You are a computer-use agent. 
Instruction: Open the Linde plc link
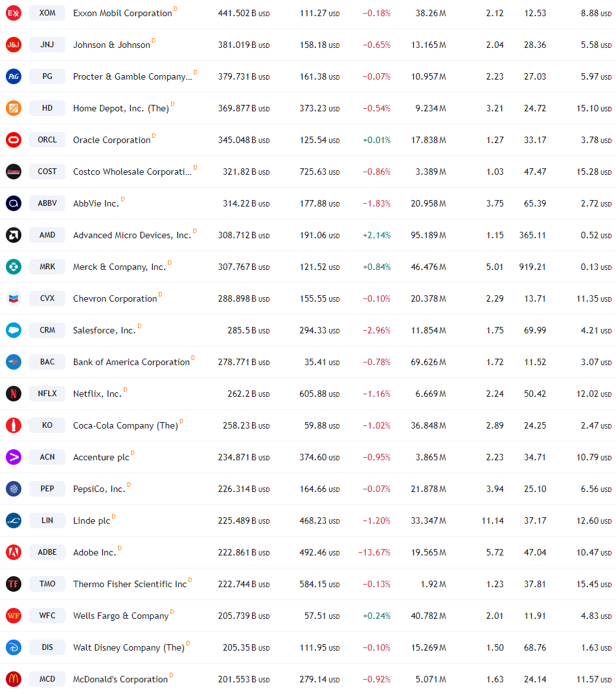click(x=92, y=521)
